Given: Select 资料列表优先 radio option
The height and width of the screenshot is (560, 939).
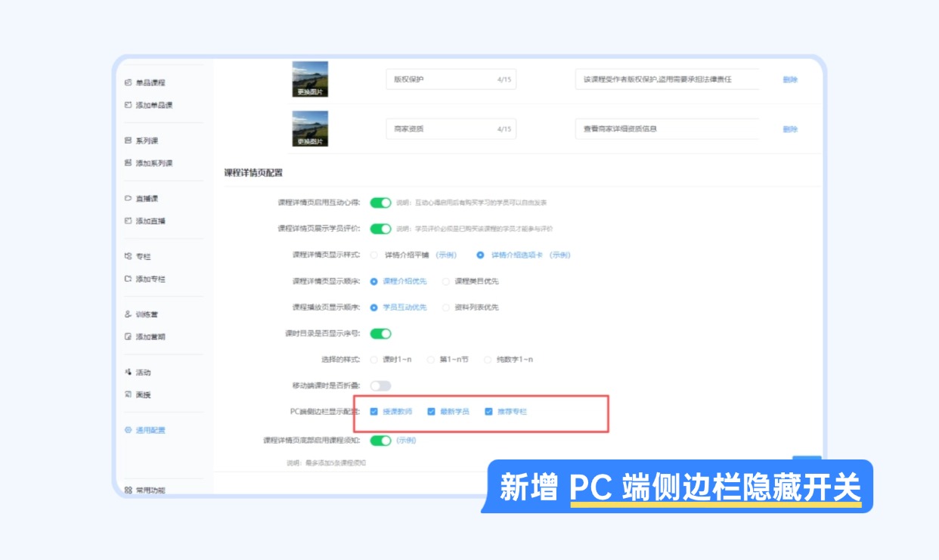Looking at the screenshot, I should pos(445,308).
